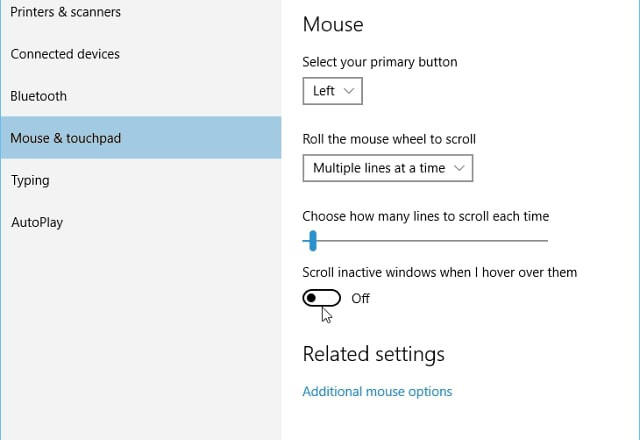
Task: Enable Scroll inactive windows toggle switch
Action: tap(322, 298)
